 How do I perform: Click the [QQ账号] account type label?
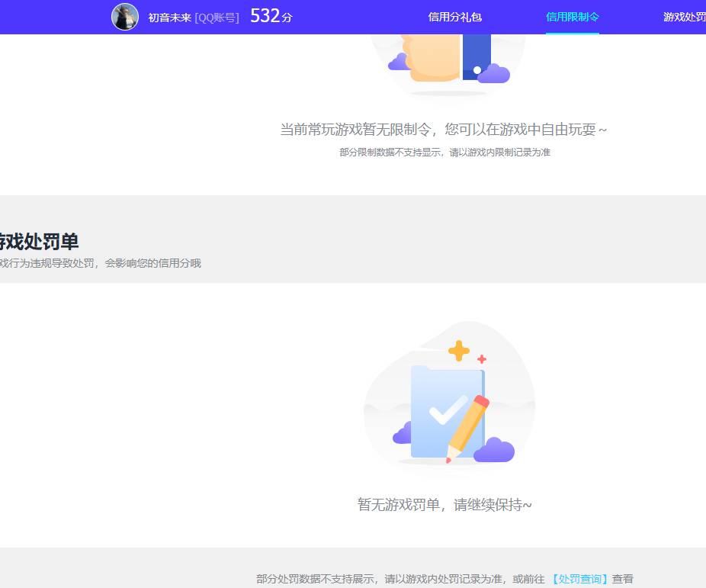tap(217, 17)
